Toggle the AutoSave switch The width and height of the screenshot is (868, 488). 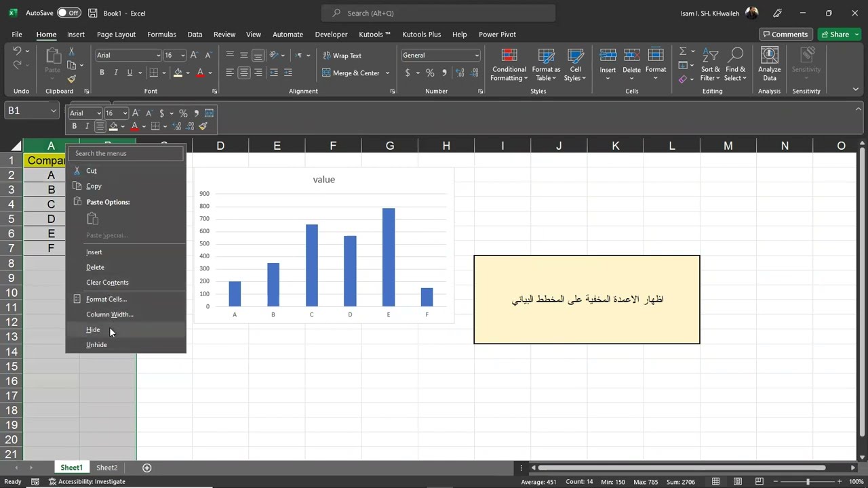68,13
